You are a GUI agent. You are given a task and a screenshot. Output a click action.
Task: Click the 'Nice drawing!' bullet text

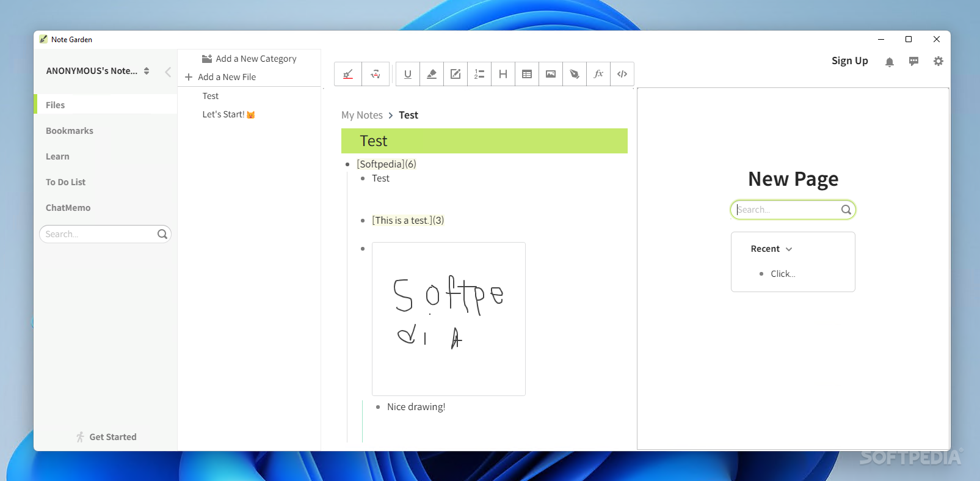[416, 407]
